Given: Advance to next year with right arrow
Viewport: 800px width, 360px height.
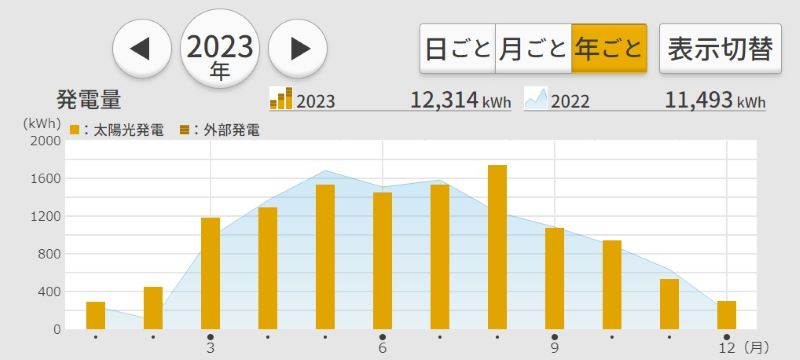Looking at the screenshot, I should 298,49.
